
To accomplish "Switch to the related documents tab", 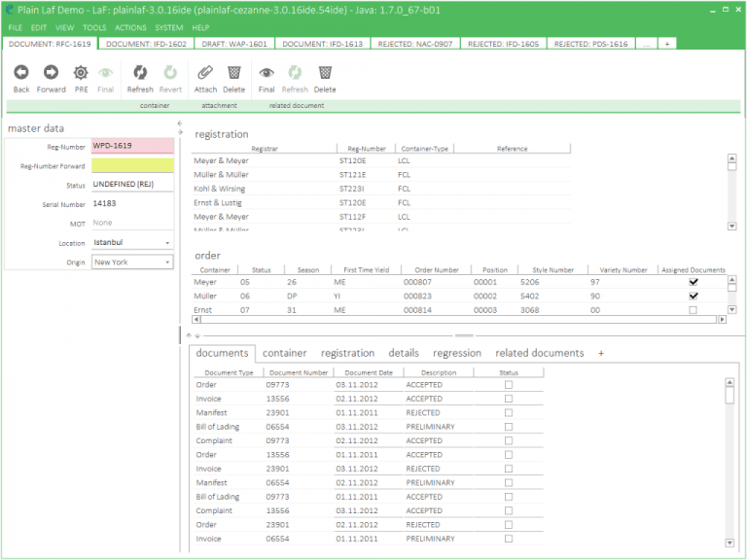I will pyautogui.click(x=539, y=353).
